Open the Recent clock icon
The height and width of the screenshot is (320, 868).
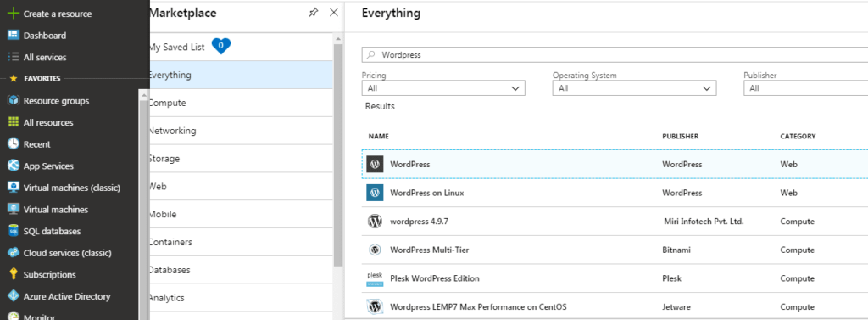pos(14,143)
